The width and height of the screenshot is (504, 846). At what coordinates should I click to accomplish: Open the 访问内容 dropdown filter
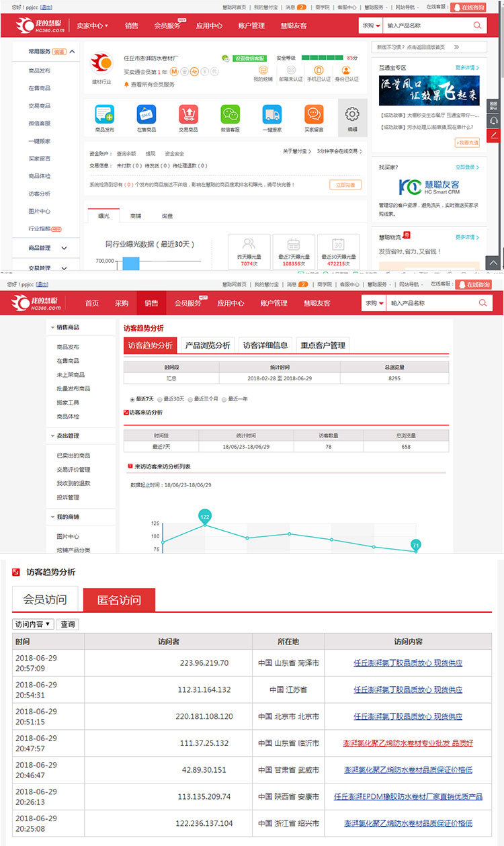coord(33,624)
